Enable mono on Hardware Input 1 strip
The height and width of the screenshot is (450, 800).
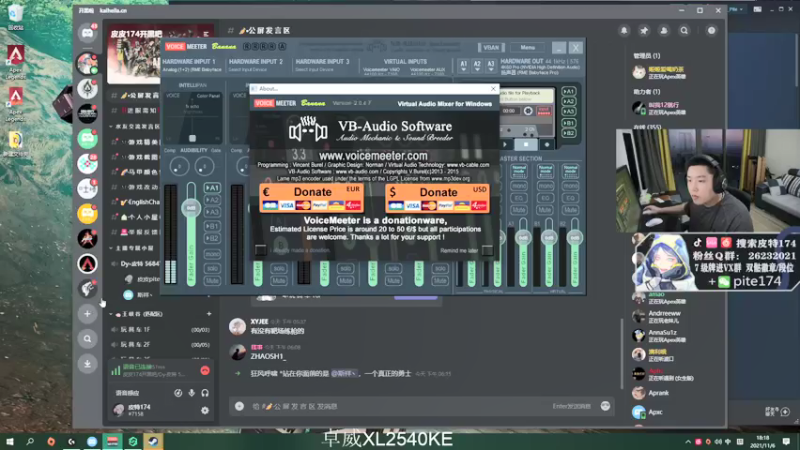point(212,254)
